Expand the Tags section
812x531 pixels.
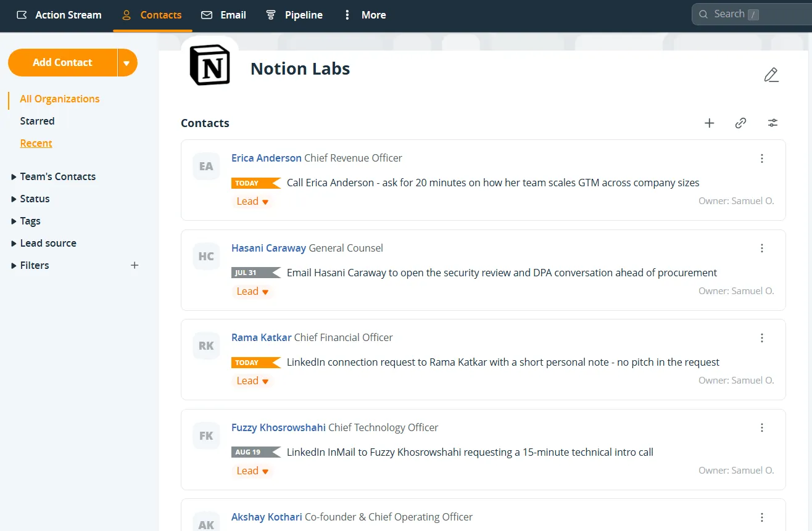pos(26,221)
